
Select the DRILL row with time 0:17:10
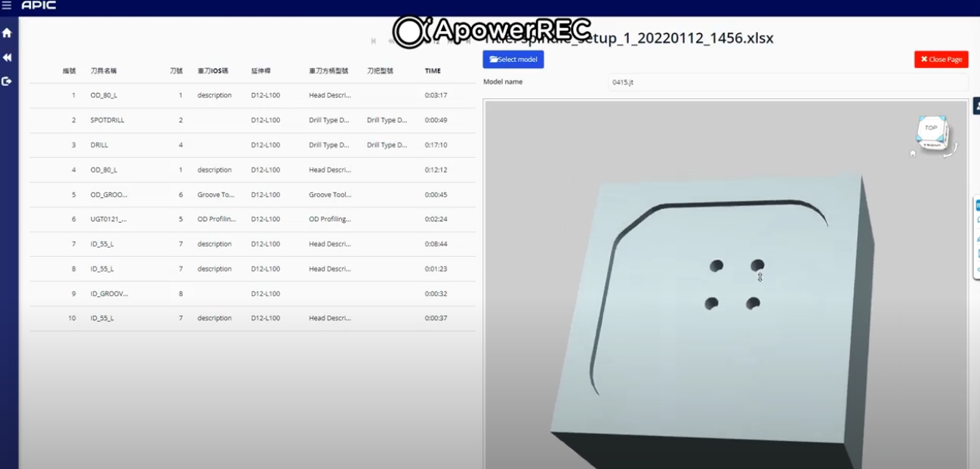[100, 145]
